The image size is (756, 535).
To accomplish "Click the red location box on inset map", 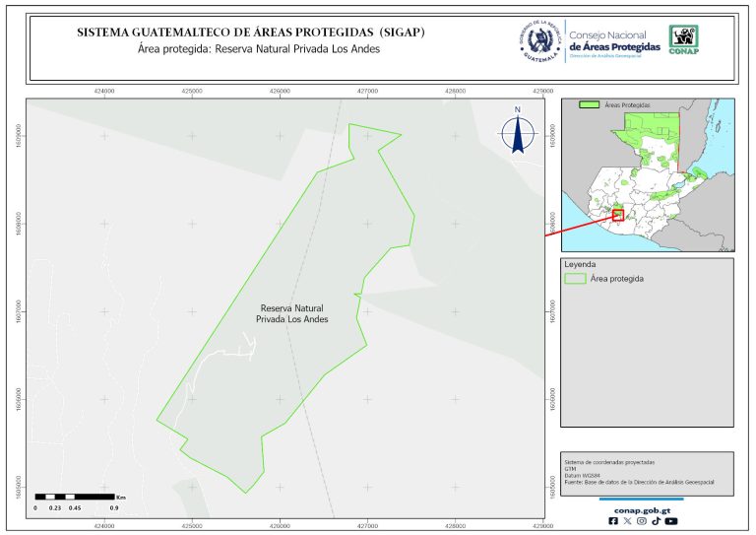I will tap(618, 215).
